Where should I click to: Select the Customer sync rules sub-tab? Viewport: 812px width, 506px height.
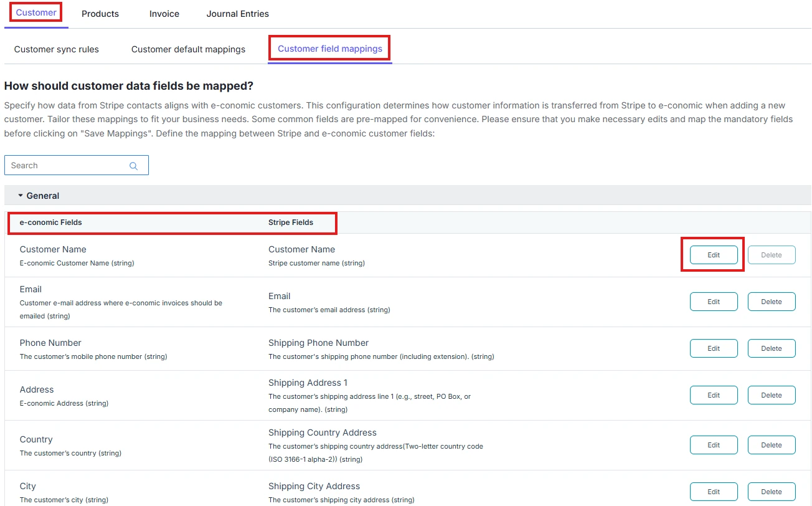(57, 49)
